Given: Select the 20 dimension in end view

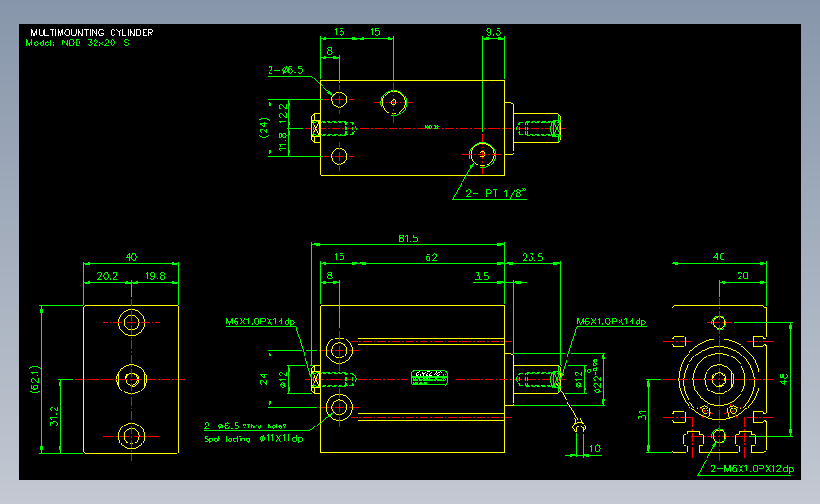Looking at the screenshot, I should pos(742,275).
